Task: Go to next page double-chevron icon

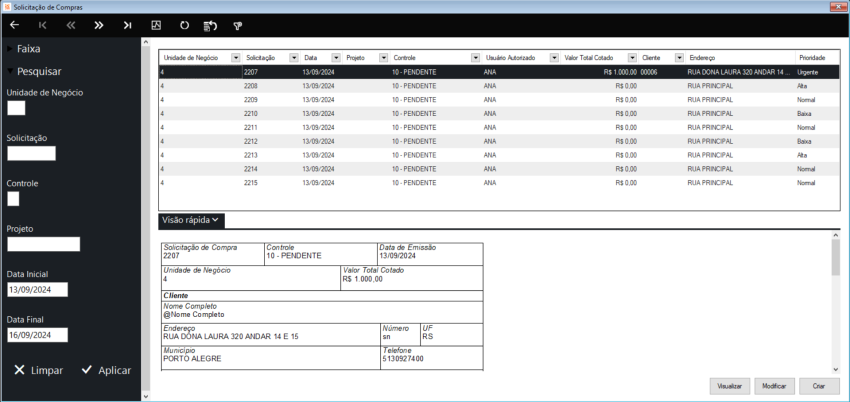Action: [x=99, y=25]
